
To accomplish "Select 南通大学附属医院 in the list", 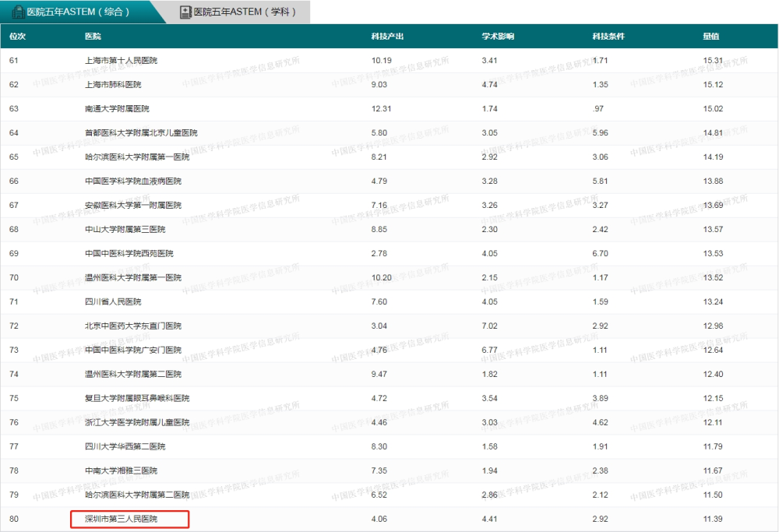I will (x=118, y=109).
